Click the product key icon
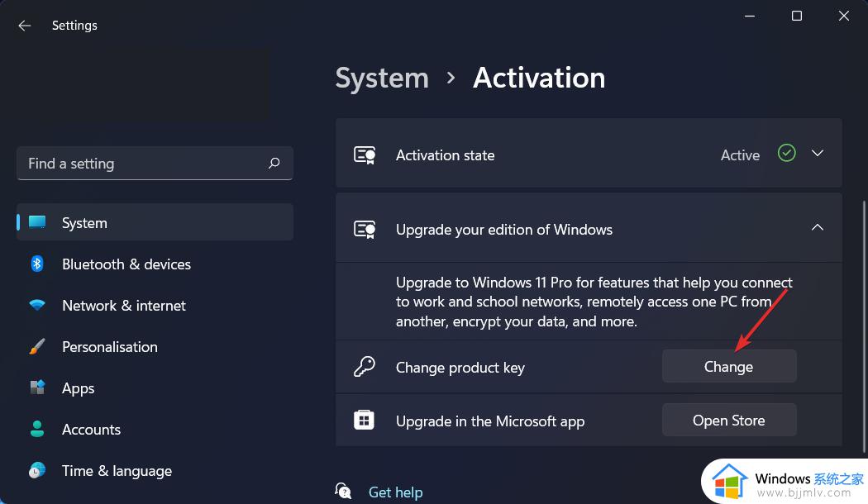Screen dimensions: 868x504 (365, 366)
